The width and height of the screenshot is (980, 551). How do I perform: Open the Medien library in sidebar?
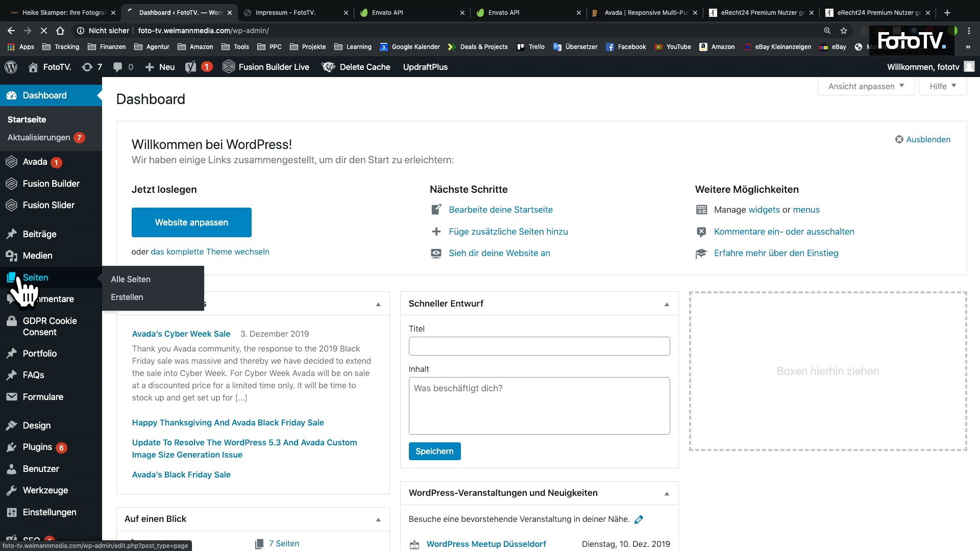[37, 256]
